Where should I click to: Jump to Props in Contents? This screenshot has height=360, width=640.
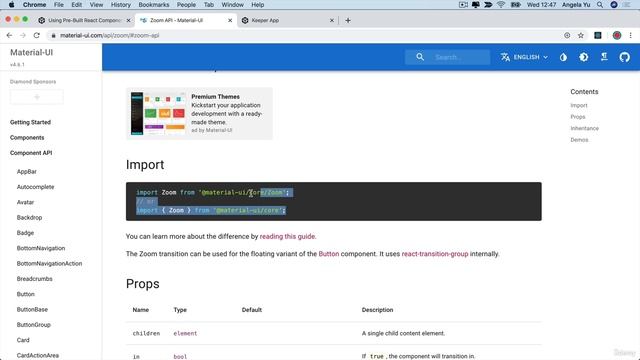click(578, 117)
